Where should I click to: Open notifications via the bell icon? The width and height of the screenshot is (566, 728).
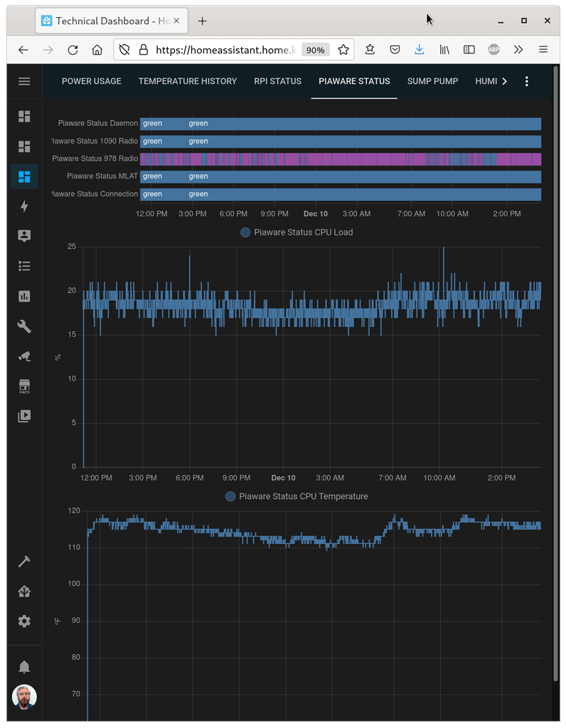[x=24, y=666]
